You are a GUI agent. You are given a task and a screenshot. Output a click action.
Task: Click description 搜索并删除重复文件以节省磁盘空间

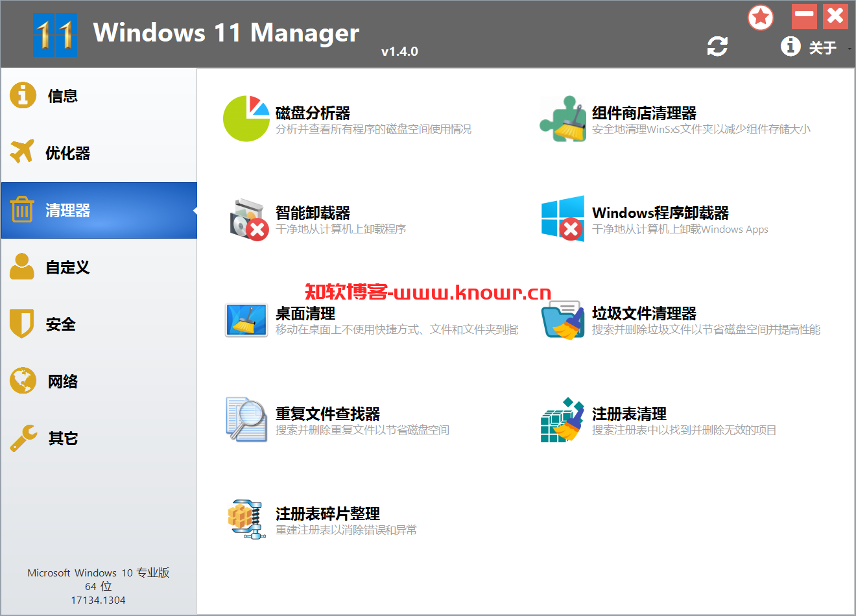363,430
